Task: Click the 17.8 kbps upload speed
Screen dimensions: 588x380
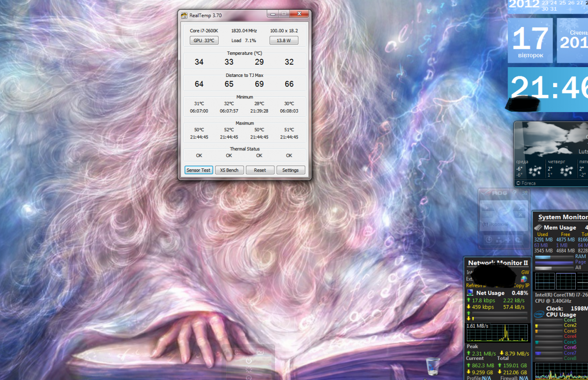Action: [484, 300]
